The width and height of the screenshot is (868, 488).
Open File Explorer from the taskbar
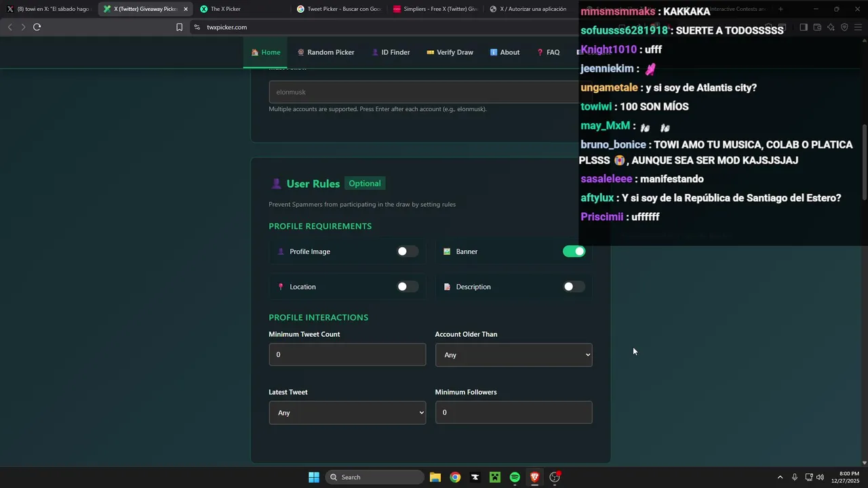click(435, 477)
